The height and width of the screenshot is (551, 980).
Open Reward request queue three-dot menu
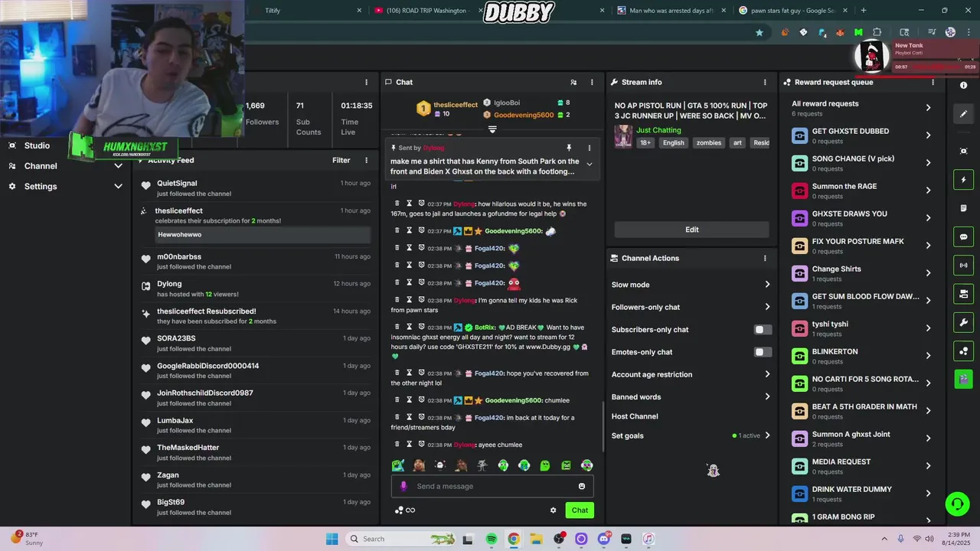point(933,82)
